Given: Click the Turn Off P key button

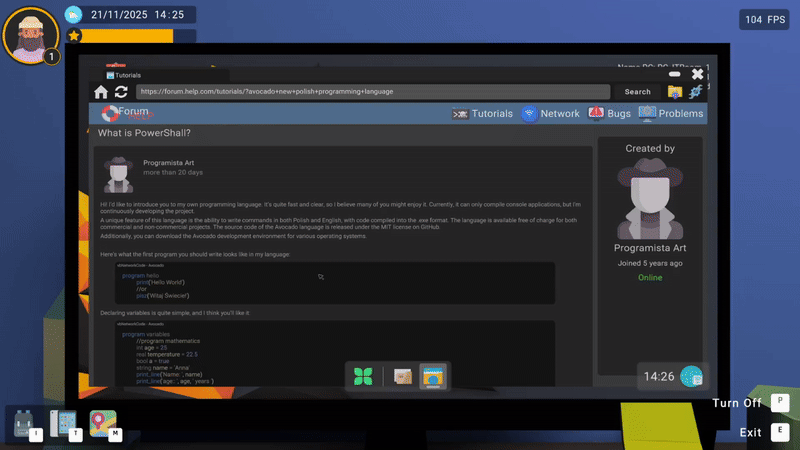Looking at the screenshot, I should (x=780, y=403).
